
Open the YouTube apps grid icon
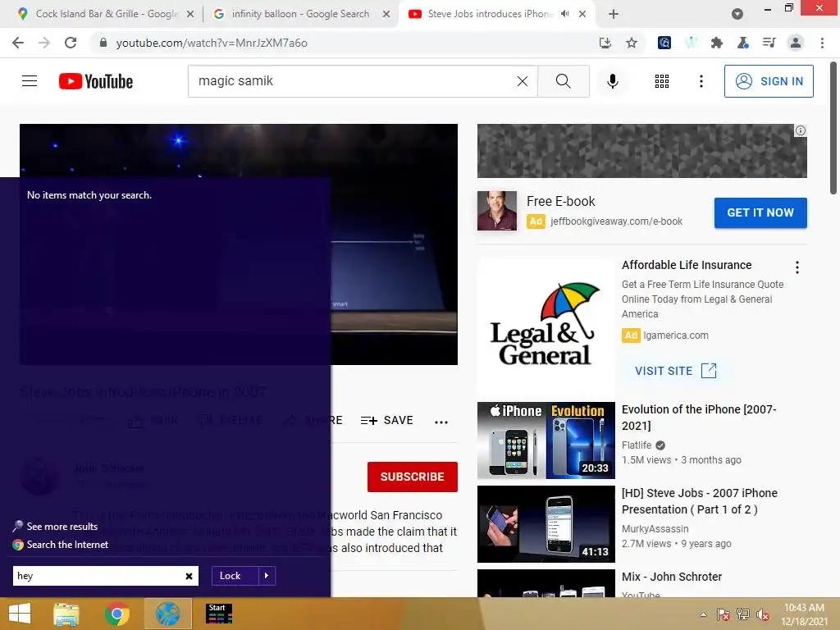[x=662, y=81]
